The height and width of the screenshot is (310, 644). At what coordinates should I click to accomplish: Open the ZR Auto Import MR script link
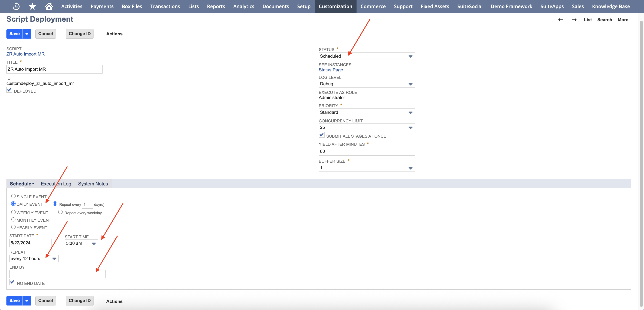(x=26, y=54)
